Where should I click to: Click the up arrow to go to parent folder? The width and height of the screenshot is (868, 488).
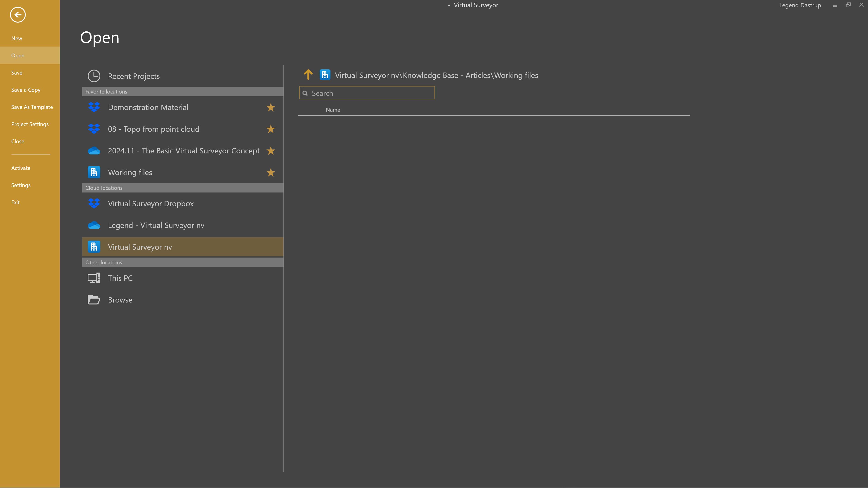click(308, 75)
